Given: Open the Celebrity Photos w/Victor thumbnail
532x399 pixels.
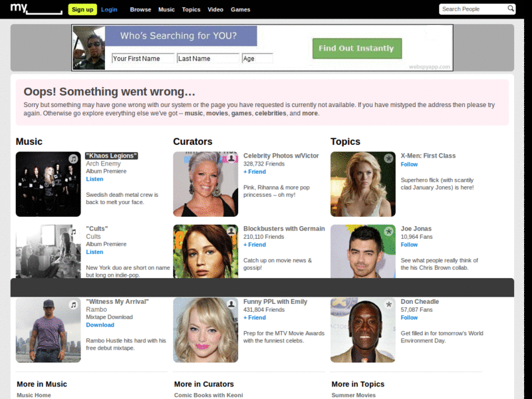Looking at the screenshot, I should tap(205, 184).
